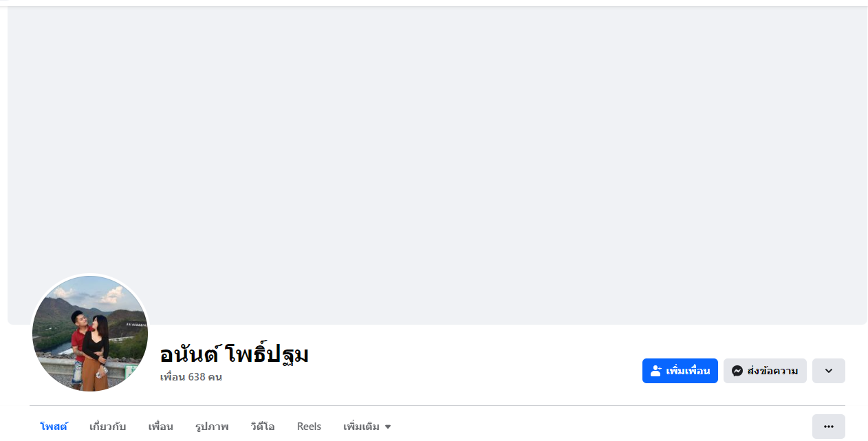Open the Reels tab
Image resolution: width=868 pixels, height=441 pixels.
coord(309,427)
